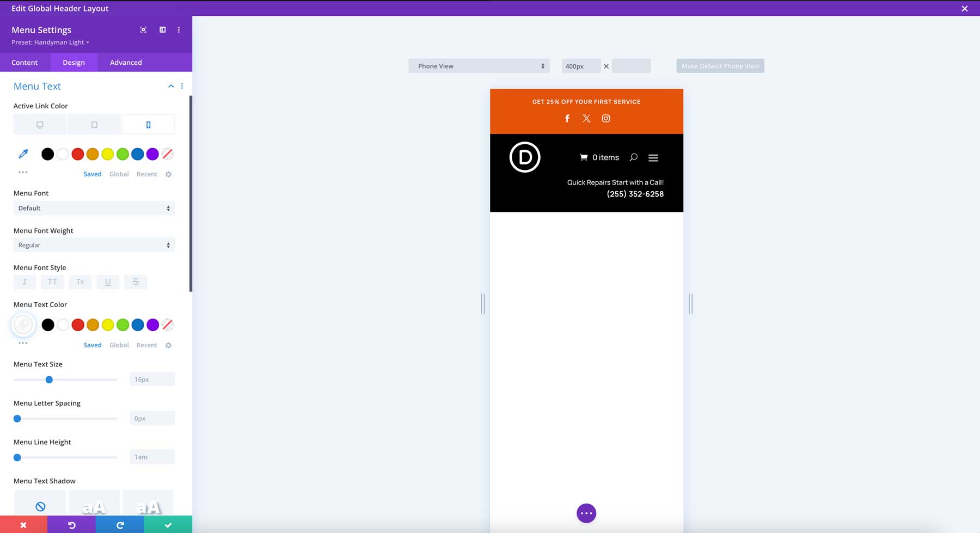
Task: Click the Instagram icon in the orange banner
Action: coord(606,118)
